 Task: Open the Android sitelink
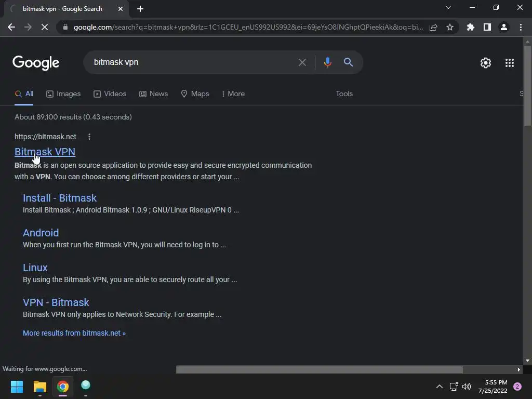click(41, 233)
